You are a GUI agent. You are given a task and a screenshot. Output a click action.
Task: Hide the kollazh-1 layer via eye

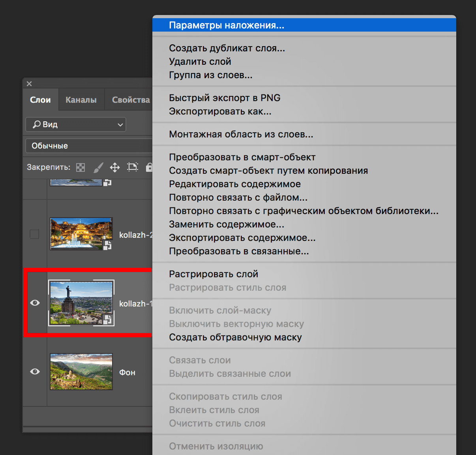[x=35, y=303]
